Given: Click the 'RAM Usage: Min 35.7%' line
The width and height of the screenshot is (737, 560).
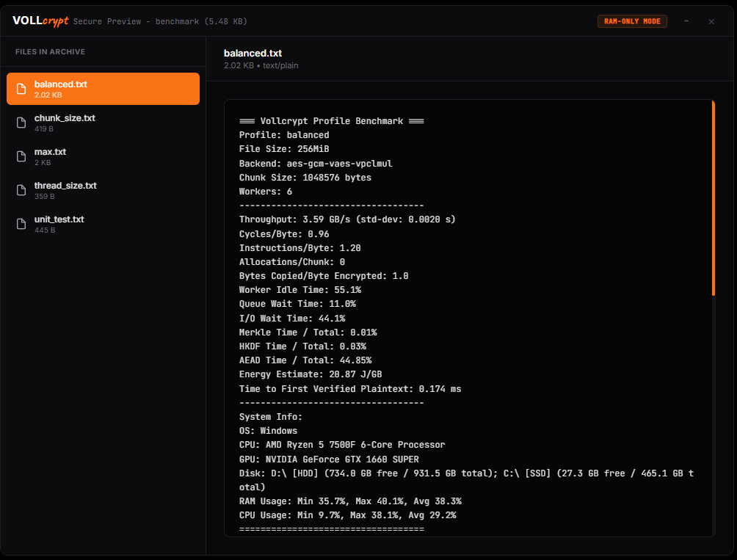Looking at the screenshot, I should [x=350, y=501].
